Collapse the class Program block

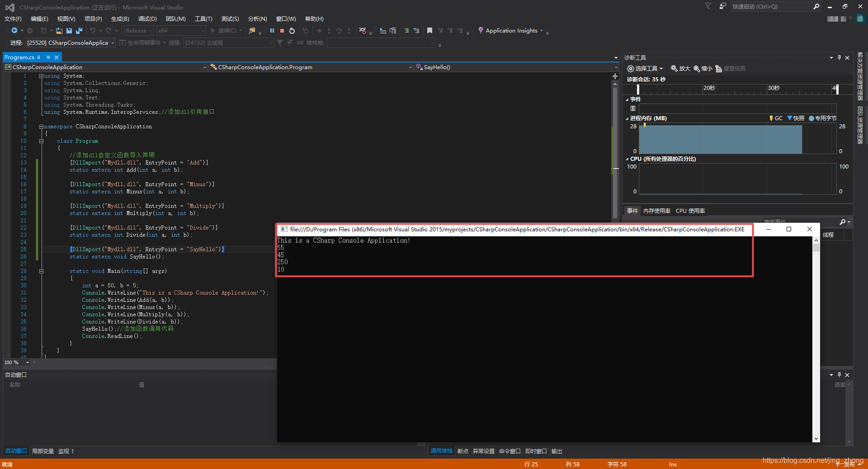pyautogui.click(x=41, y=141)
